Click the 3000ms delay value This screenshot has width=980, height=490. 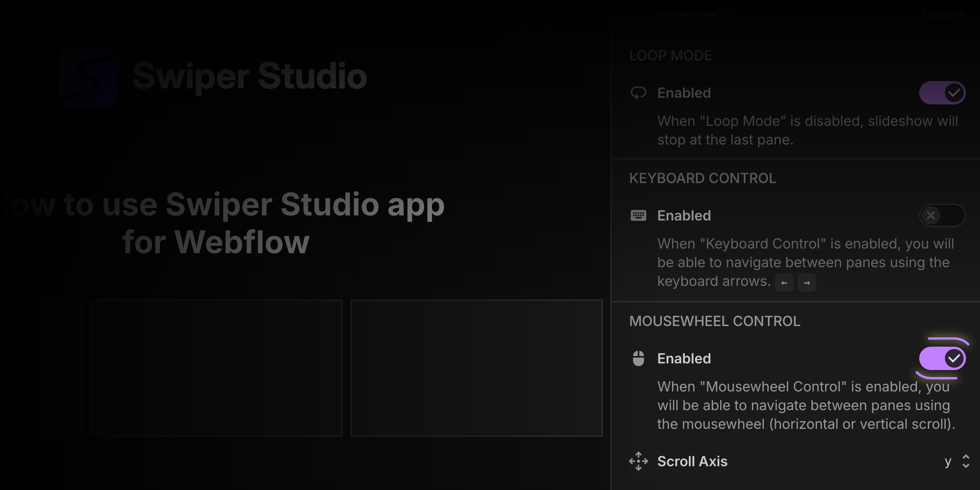pos(943,15)
